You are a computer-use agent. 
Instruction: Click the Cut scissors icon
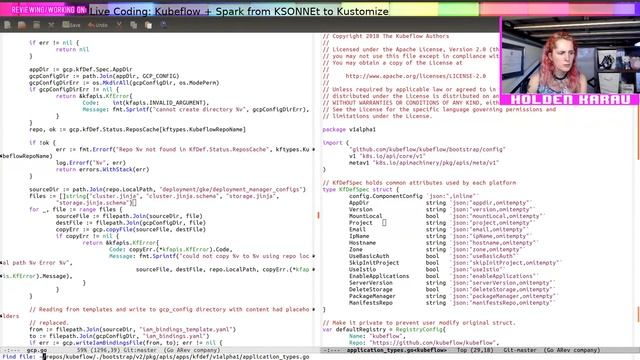(119, 25)
